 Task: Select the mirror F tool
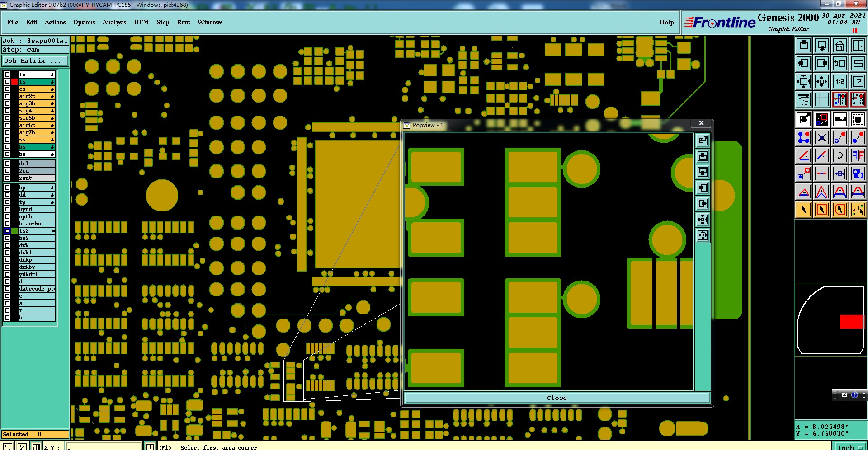coord(858,155)
